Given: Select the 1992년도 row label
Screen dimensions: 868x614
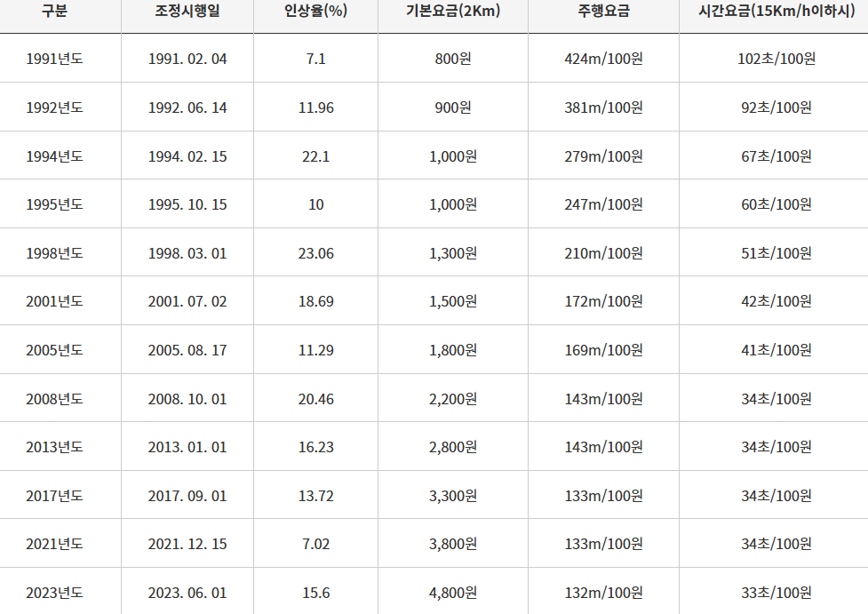Looking at the screenshot, I should coord(54,108).
